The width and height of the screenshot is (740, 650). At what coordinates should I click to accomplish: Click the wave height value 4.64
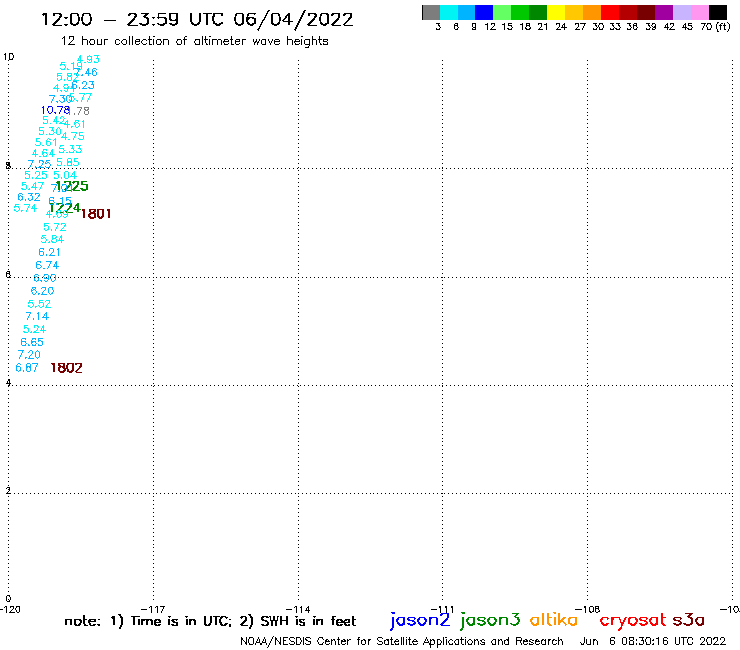click(43, 153)
